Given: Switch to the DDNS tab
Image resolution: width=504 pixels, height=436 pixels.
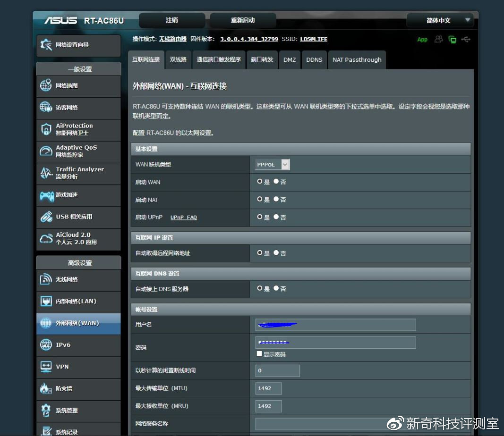Looking at the screenshot, I should pos(314,59).
